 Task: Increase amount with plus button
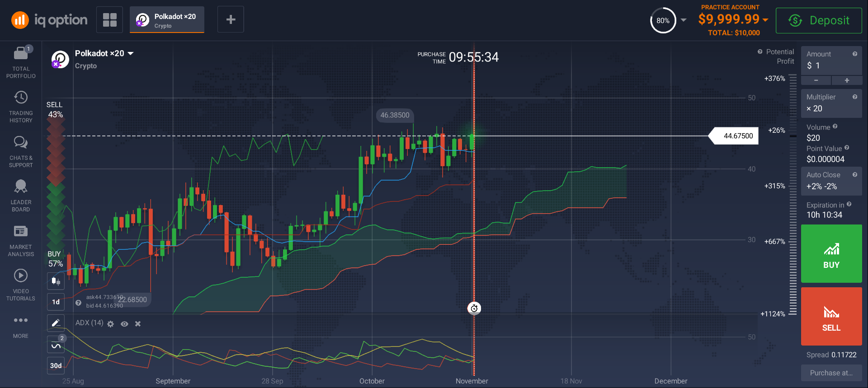pos(847,80)
